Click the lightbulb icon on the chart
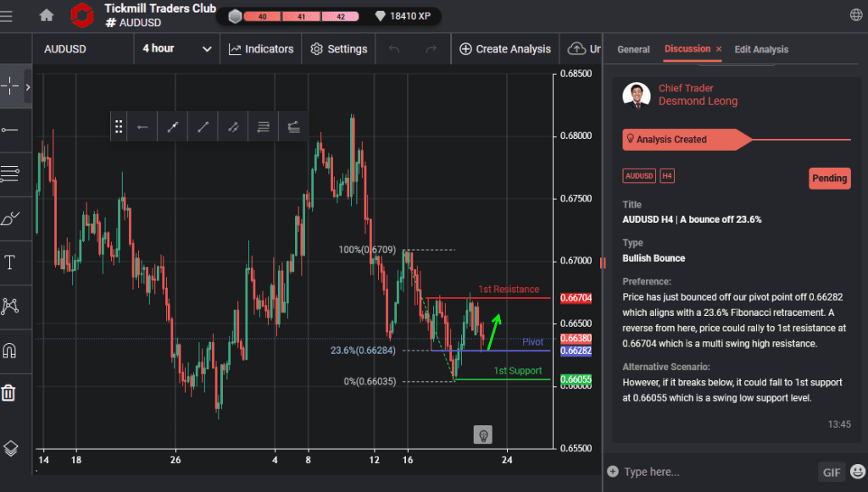 [x=483, y=434]
